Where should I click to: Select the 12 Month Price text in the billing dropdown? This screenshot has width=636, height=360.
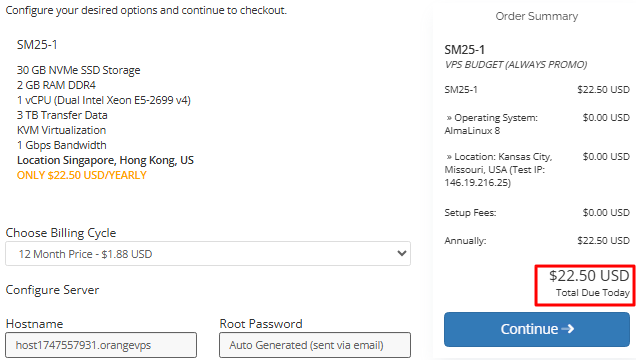click(55, 254)
